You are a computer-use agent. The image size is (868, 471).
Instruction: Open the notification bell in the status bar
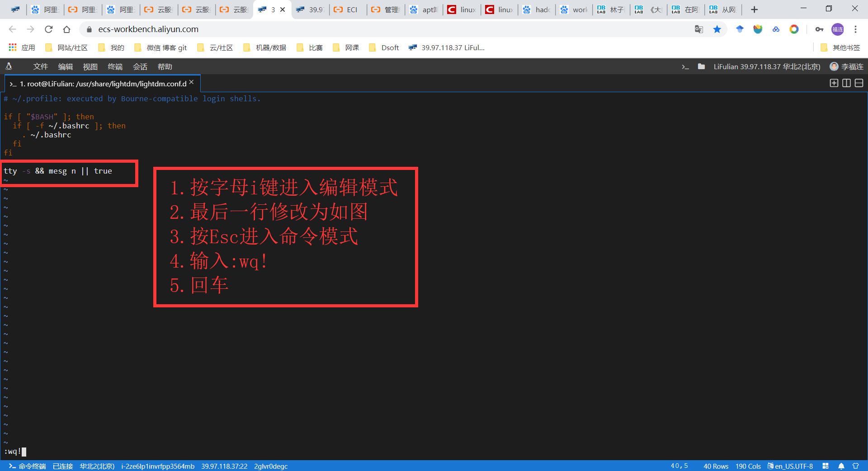point(841,466)
